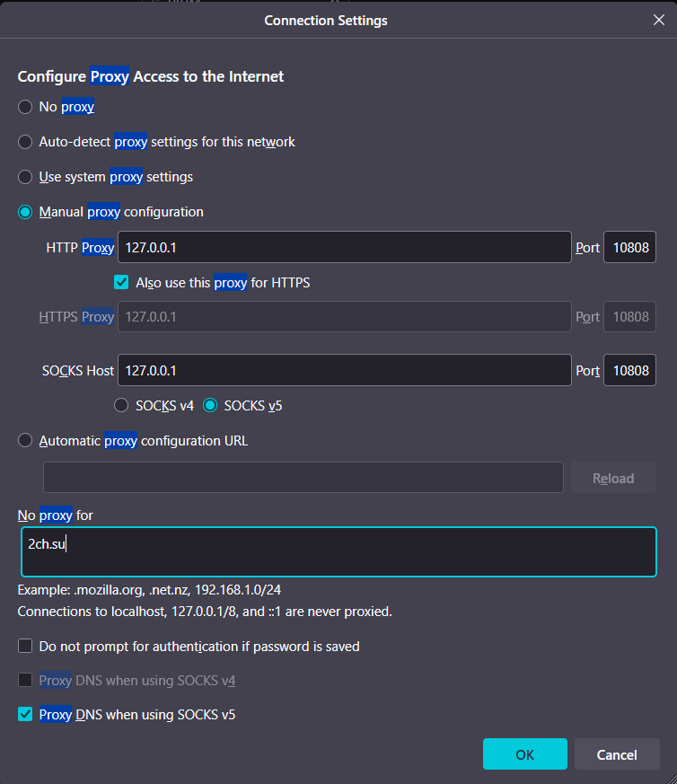Image resolution: width=677 pixels, height=784 pixels.
Task: Choose Auto-detect proxy settings for this network
Action: (25, 142)
